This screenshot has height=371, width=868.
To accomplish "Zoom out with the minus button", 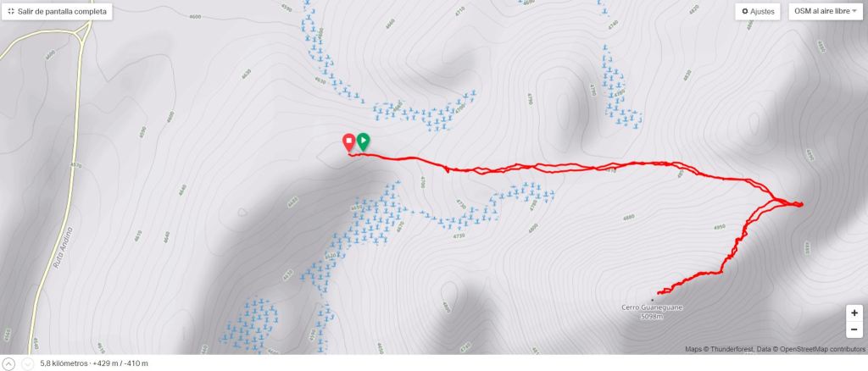I will 854,329.
